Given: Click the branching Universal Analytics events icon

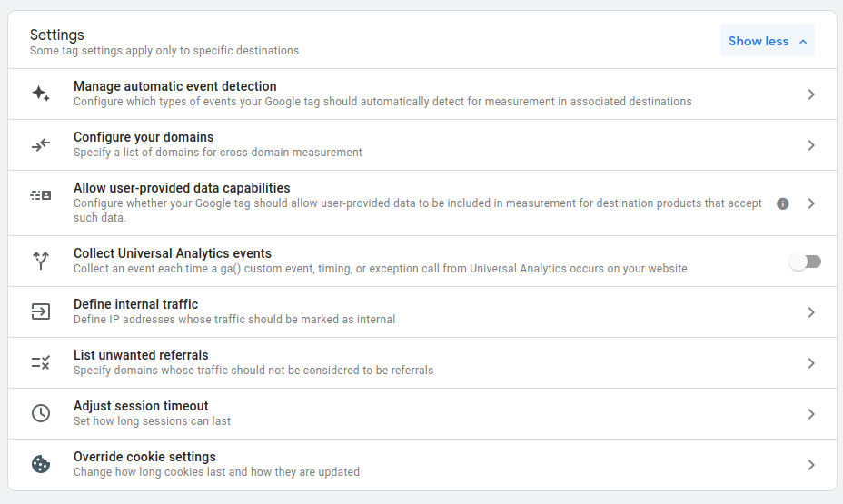Looking at the screenshot, I should coord(41,261).
